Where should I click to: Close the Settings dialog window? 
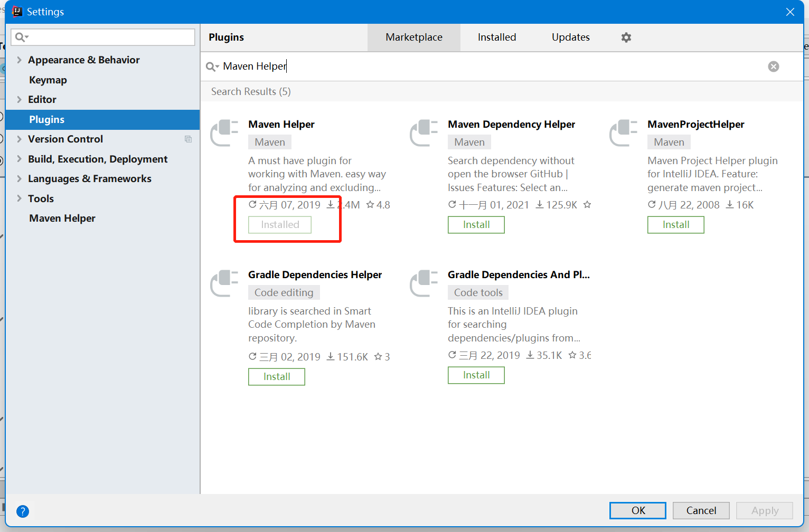coord(790,12)
